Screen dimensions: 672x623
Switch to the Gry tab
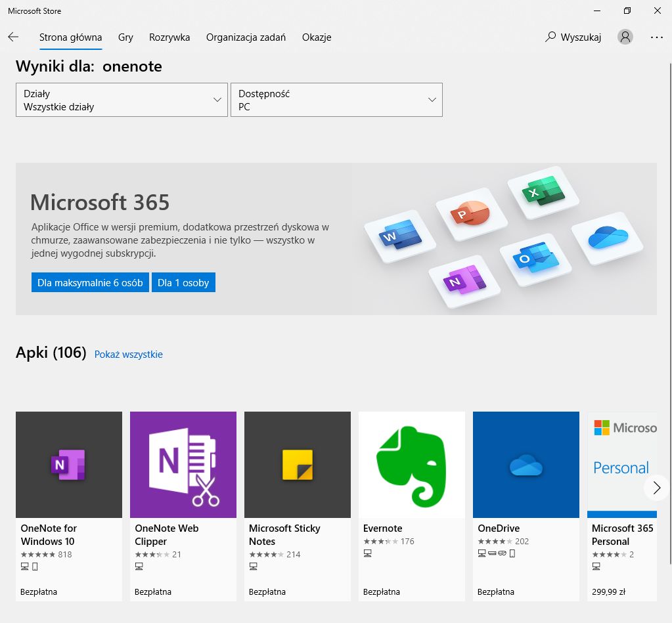[x=125, y=37]
